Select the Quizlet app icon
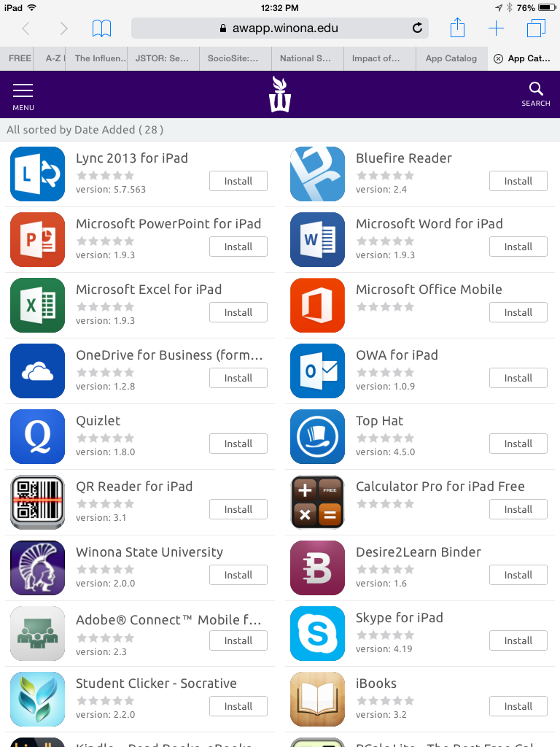 pos(37,436)
